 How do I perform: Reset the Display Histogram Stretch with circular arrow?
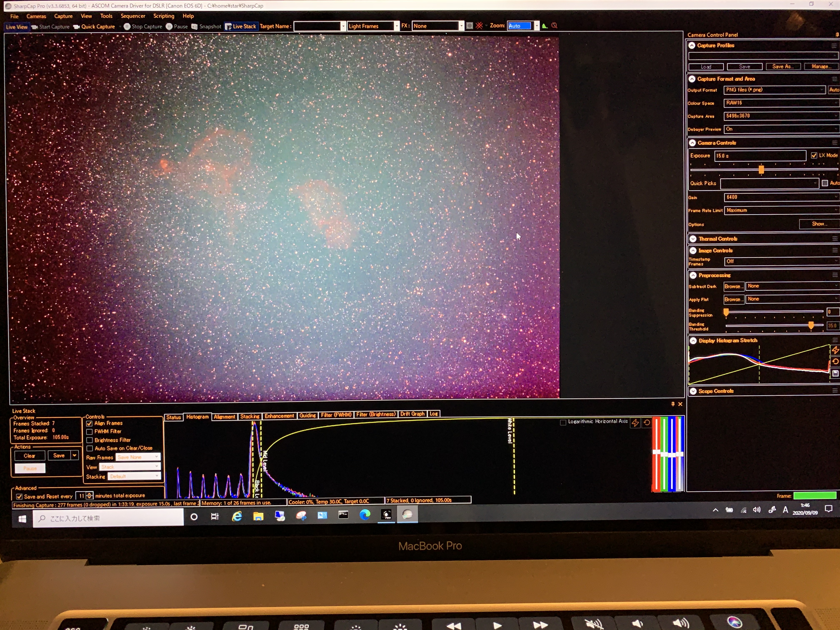(x=835, y=361)
